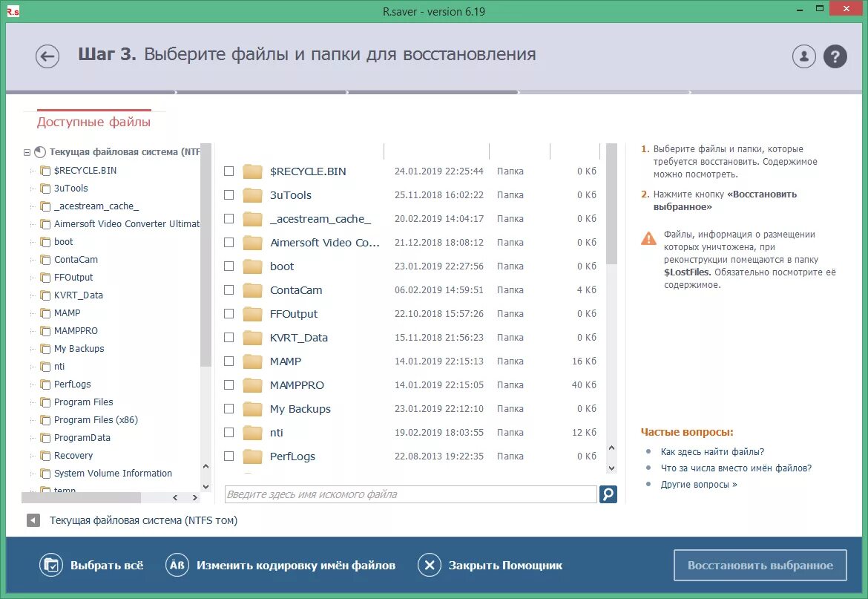The height and width of the screenshot is (599, 868).
Task: Click the search magnifier button
Action: pos(608,494)
